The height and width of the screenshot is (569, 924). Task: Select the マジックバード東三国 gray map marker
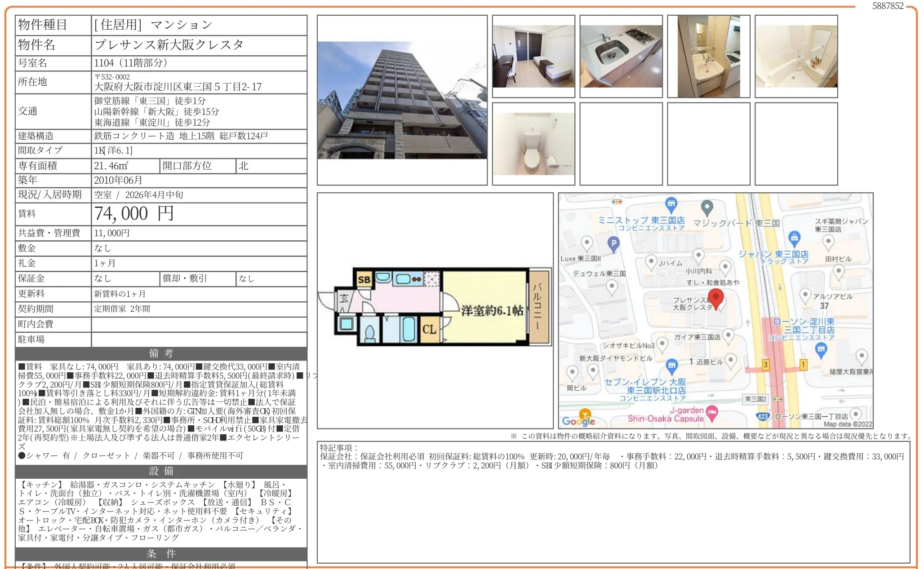[706, 207]
